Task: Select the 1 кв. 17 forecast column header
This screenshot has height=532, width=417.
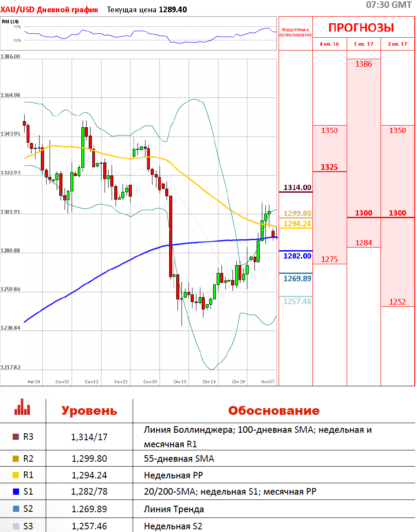Action: point(363,44)
